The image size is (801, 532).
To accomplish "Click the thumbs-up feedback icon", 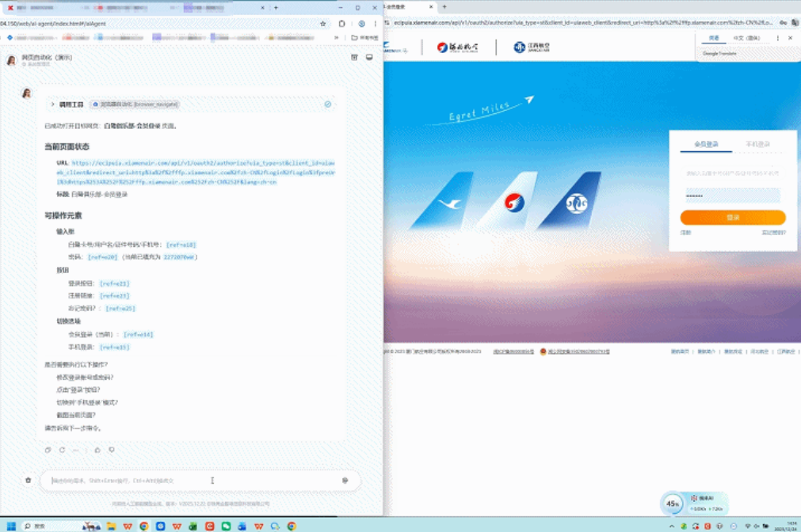I will coord(97,450).
